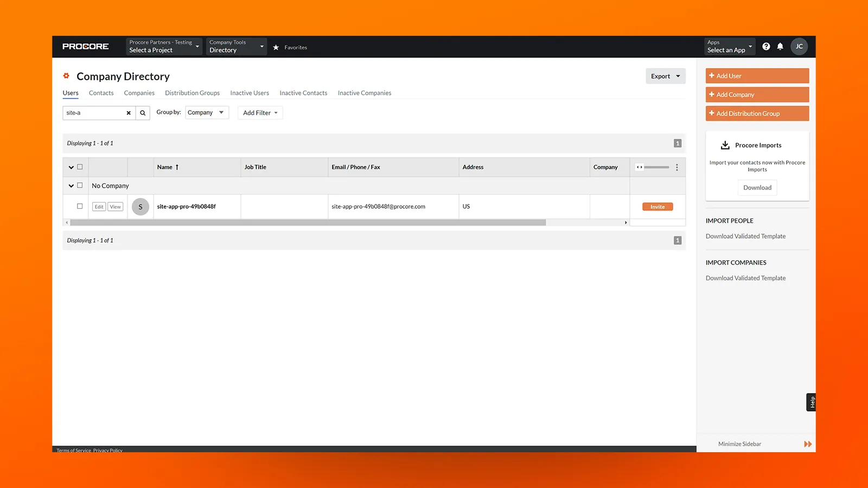Viewport: 868px width, 488px height.
Task: Click the table horizontal scrollbar
Action: pyautogui.click(x=308, y=223)
